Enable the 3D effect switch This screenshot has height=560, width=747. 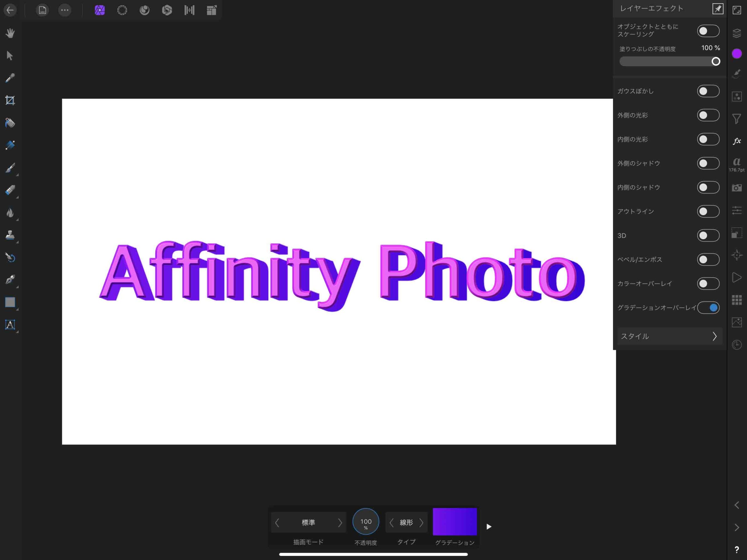pos(708,235)
